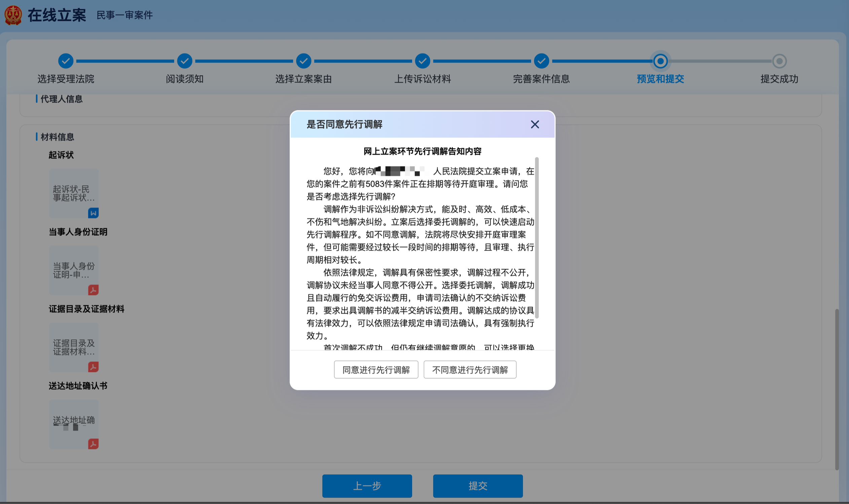Click the PDF icon on 送达地址确认书 file
The image size is (849, 504).
click(x=93, y=444)
